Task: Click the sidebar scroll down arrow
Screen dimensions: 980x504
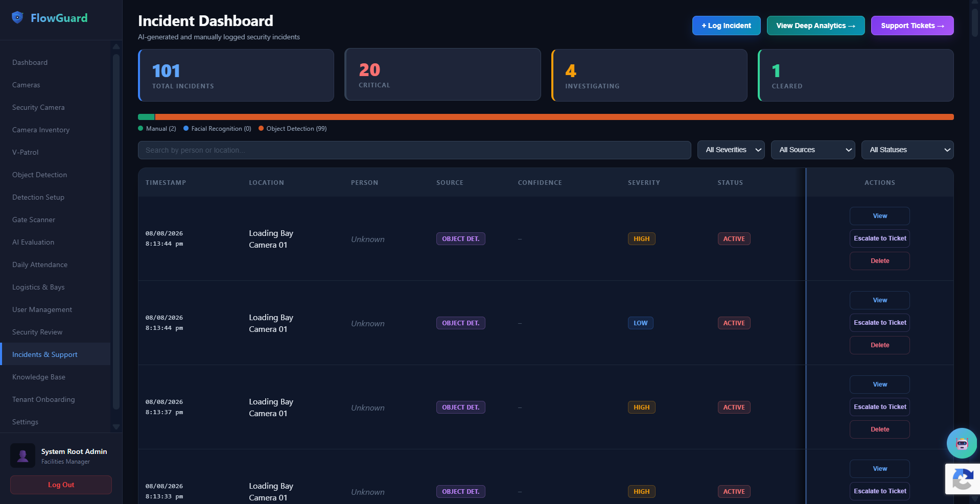Action: (116, 427)
